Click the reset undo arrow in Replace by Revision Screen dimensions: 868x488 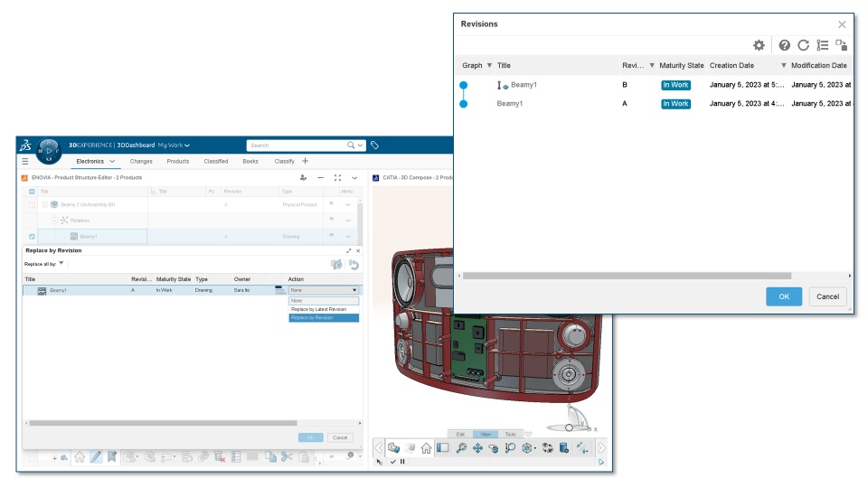(x=354, y=265)
